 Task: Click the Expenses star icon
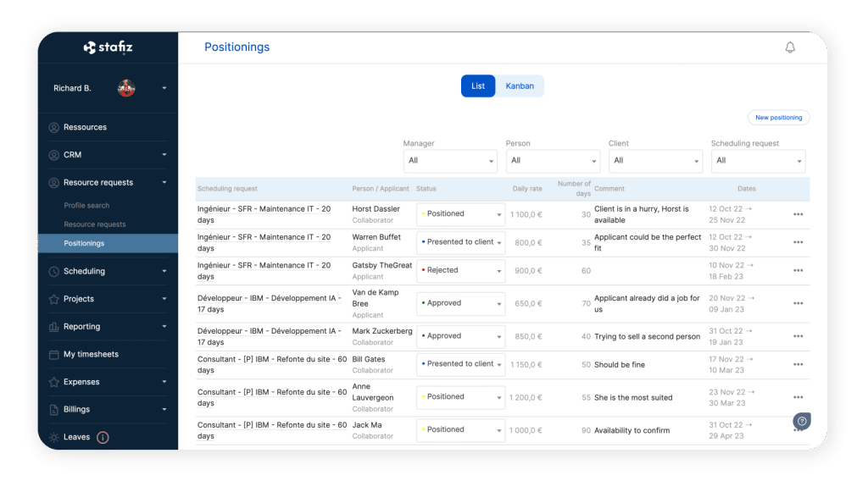(53, 382)
